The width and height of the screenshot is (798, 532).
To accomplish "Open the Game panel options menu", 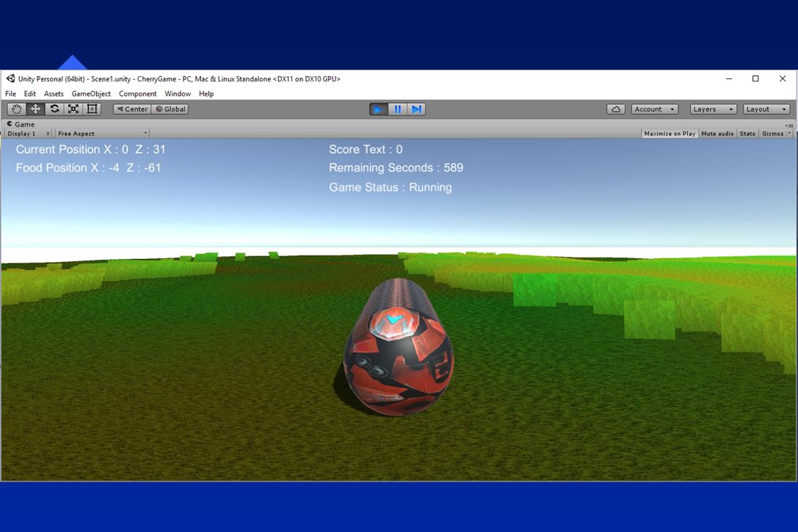I will pyautogui.click(x=789, y=125).
